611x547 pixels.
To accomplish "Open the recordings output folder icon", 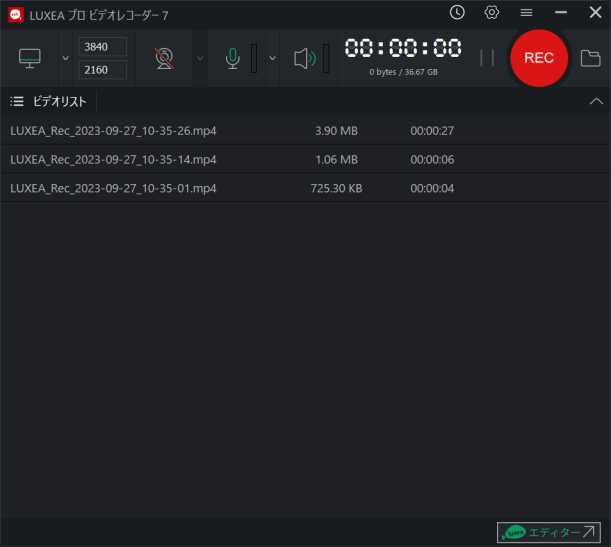I will click(590, 58).
